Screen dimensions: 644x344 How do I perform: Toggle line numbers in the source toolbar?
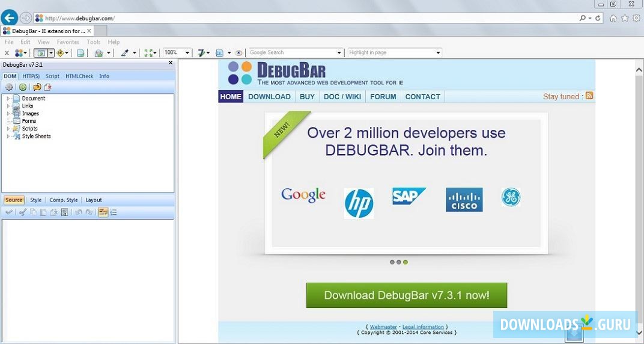[x=114, y=212]
